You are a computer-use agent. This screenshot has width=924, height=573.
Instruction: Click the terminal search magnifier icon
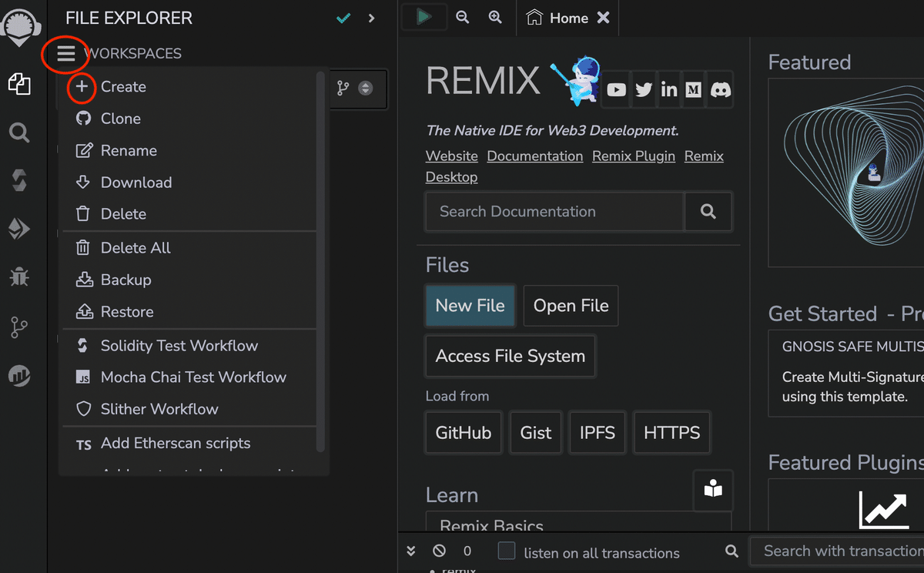731,551
